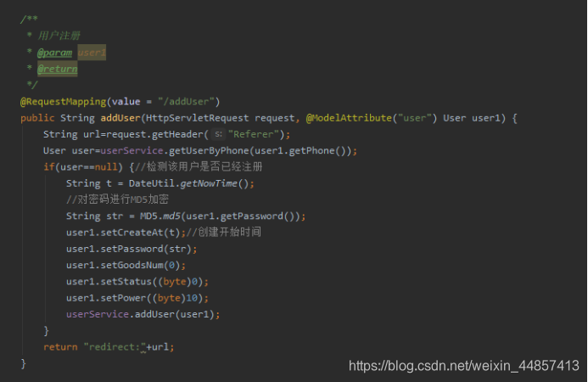Click the setStatus((byte)0) statement

pos(137,282)
